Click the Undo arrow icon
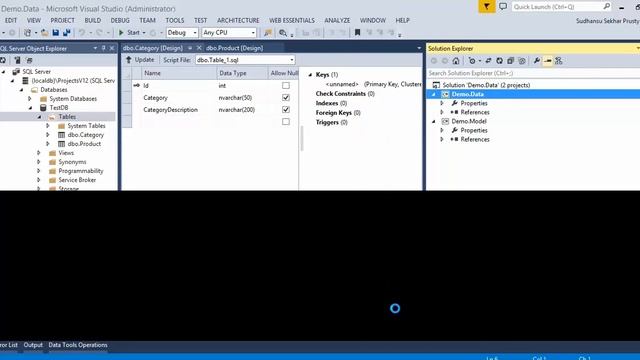This screenshot has height=360, width=640. [x=82, y=33]
